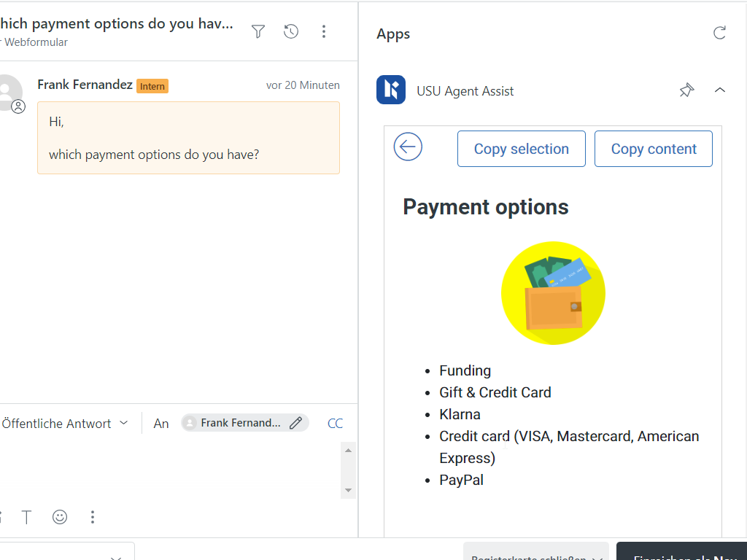Screen dimensions: 747x560
Task: Edit recipient with the pencil icon
Action: point(295,423)
